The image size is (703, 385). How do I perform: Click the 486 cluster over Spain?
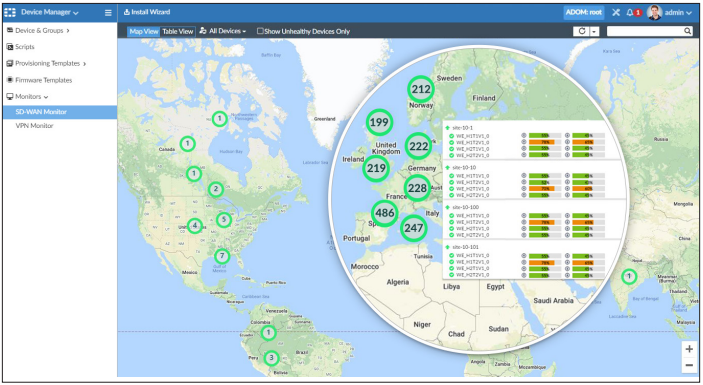pos(385,213)
